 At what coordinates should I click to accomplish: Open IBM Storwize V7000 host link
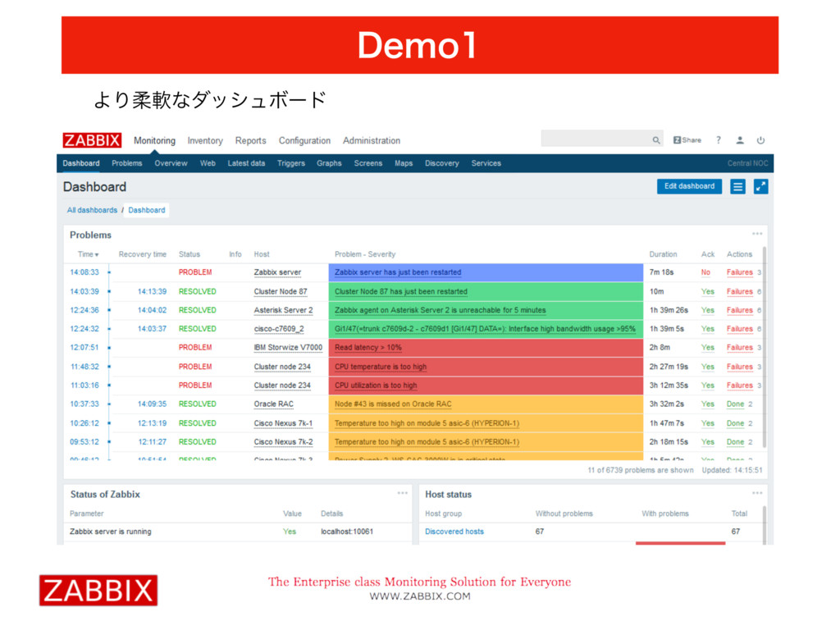tap(288, 348)
